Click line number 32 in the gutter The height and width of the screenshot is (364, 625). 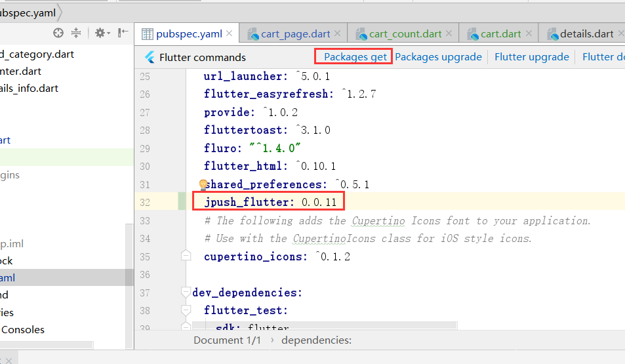point(145,202)
